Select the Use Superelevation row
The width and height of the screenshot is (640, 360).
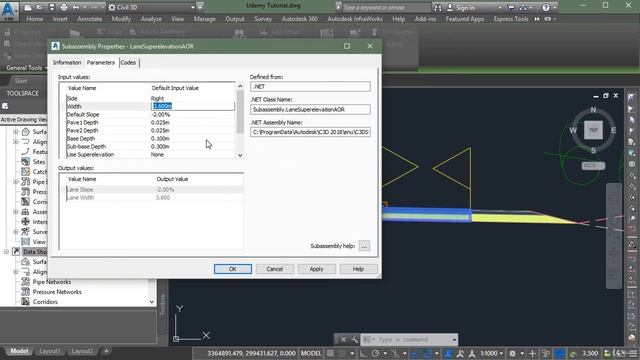(150, 155)
